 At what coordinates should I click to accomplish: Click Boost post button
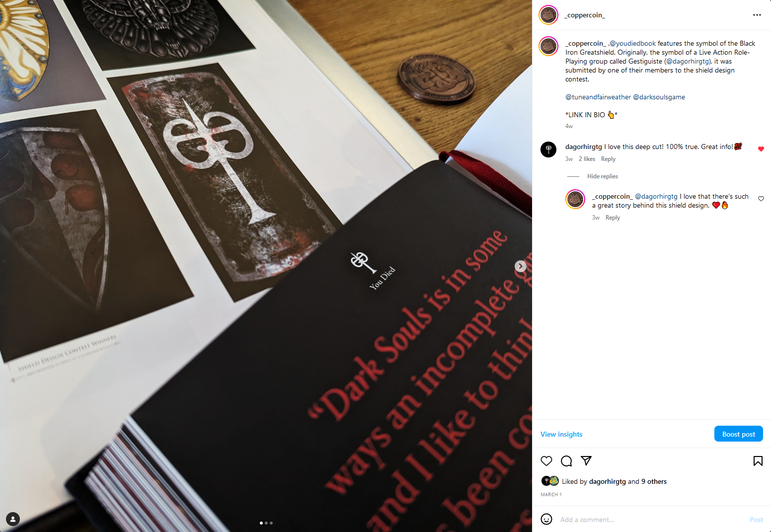(738, 434)
